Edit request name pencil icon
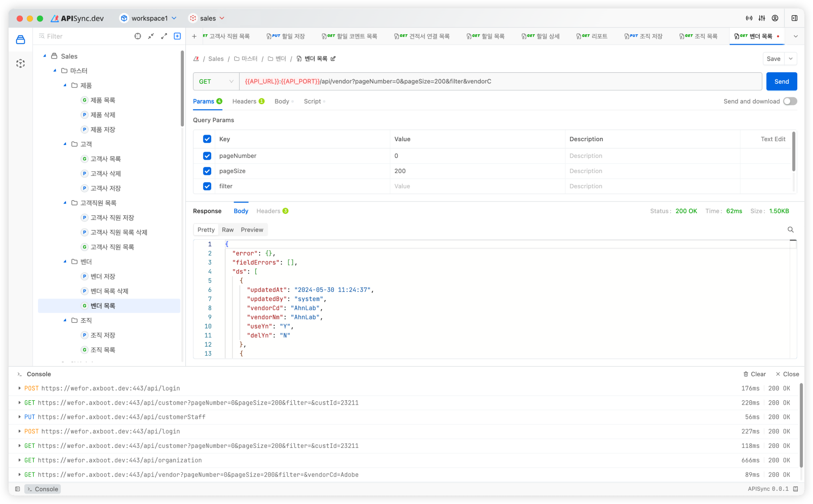813x504 pixels. pyautogui.click(x=333, y=58)
